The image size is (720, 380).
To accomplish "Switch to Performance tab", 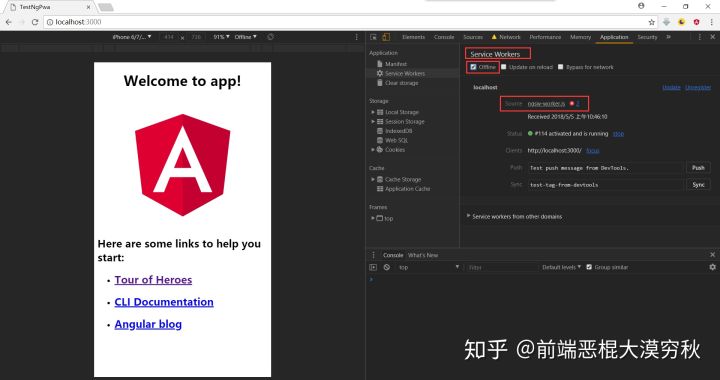I will point(545,37).
